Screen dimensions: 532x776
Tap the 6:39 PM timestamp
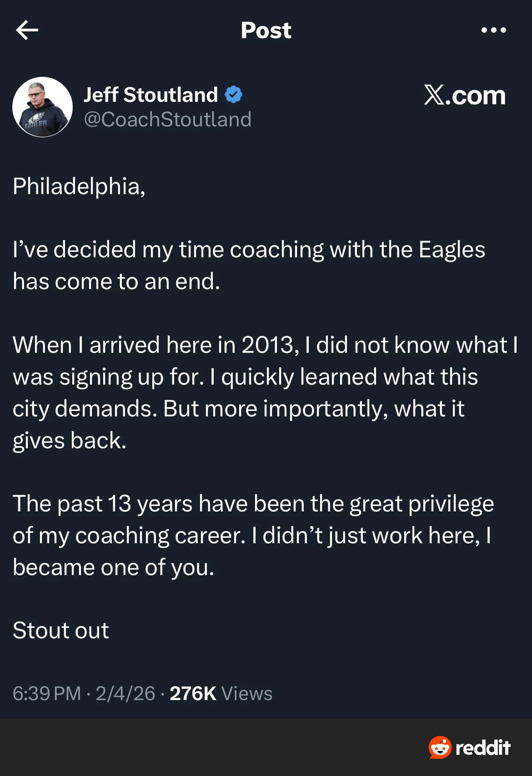[47, 694]
